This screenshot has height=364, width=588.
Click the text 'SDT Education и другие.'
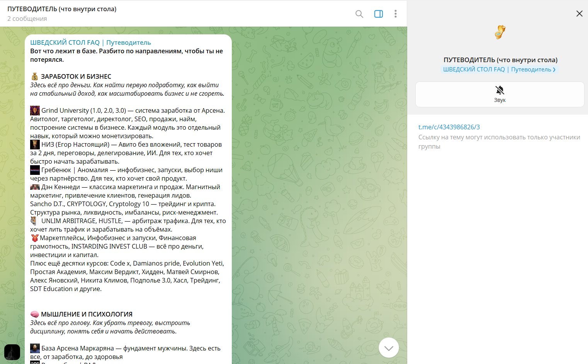66,289
